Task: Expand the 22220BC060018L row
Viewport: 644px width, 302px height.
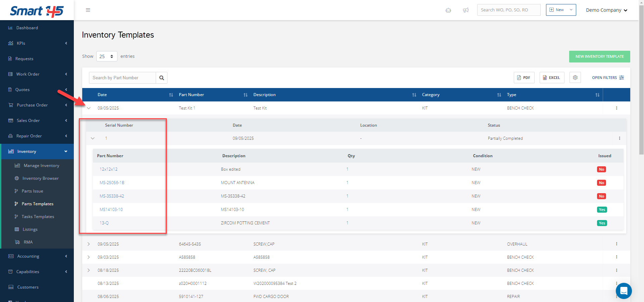Action: click(89, 270)
